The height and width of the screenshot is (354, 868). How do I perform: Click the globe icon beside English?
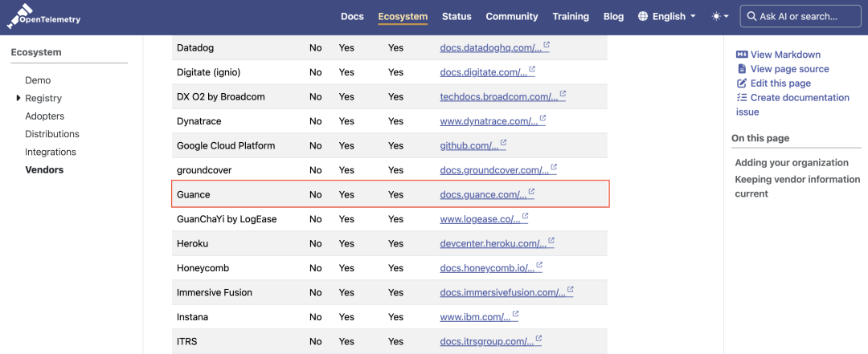click(x=643, y=17)
